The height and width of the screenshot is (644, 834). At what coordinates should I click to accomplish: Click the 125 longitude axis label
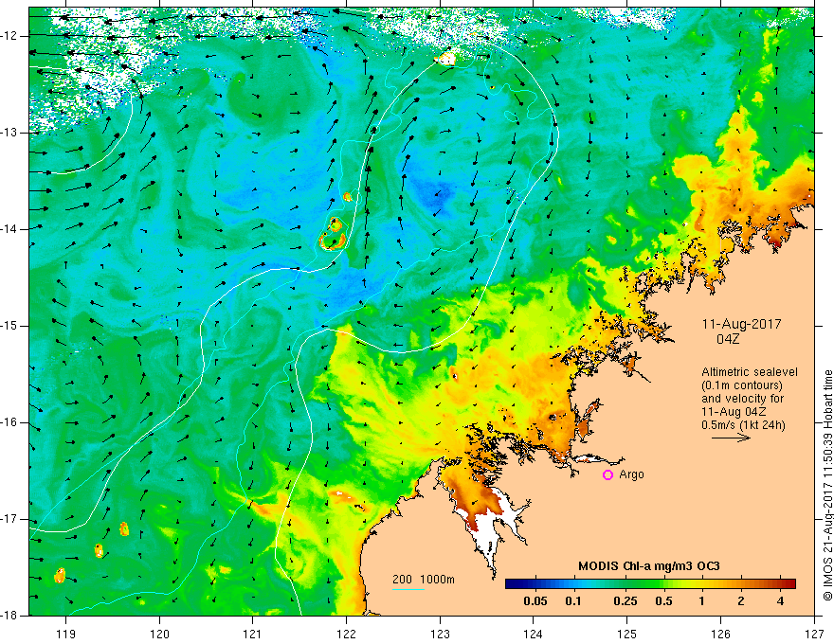point(627,634)
